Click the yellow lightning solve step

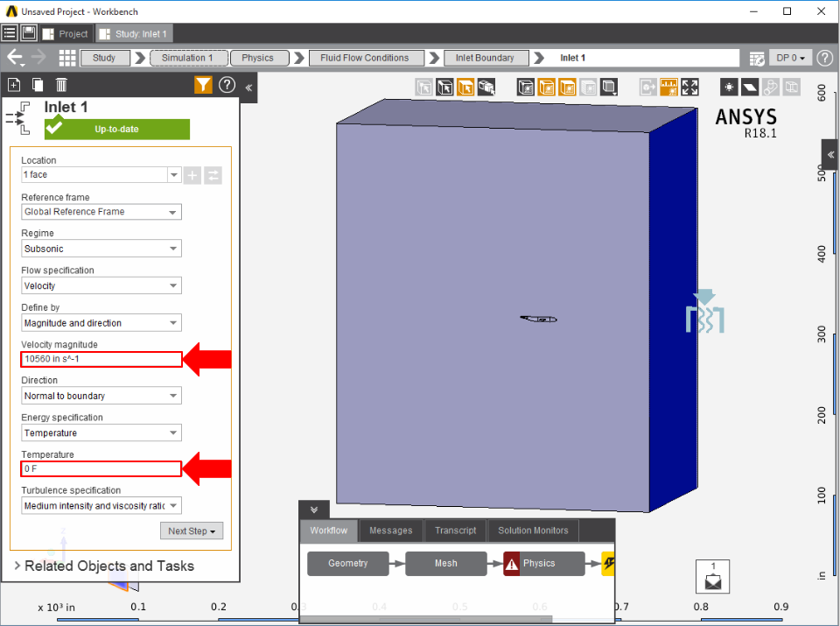pyautogui.click(x=608, y=563)
